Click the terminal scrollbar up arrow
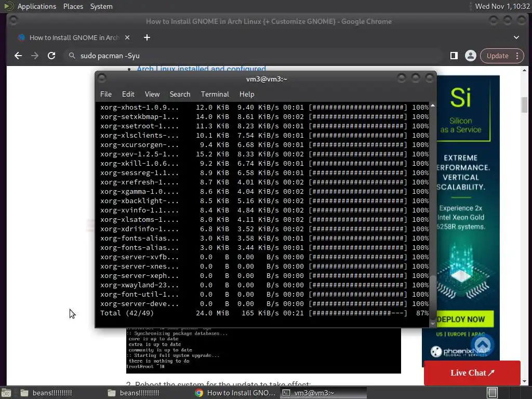532x399 pixels. point(433,105)
